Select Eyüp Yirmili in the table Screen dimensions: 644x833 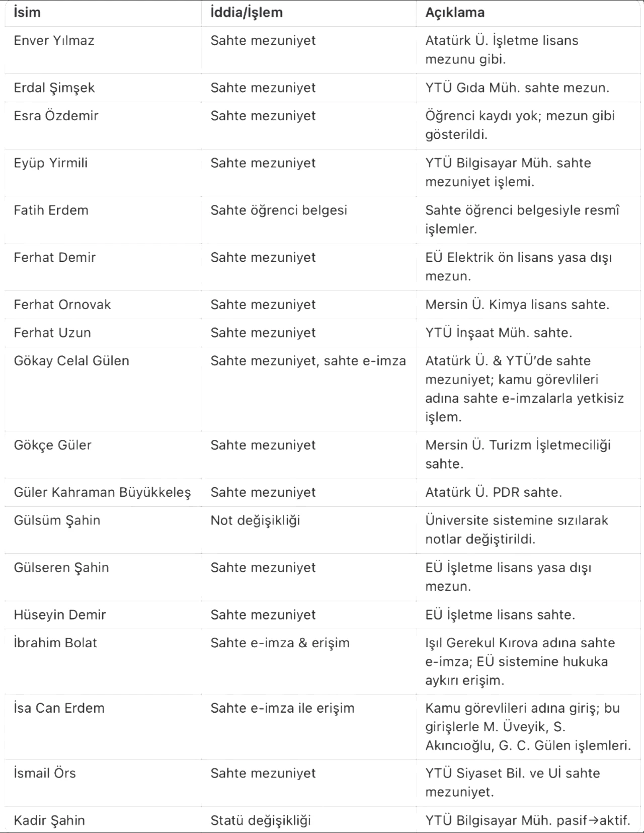coord(51,164)
